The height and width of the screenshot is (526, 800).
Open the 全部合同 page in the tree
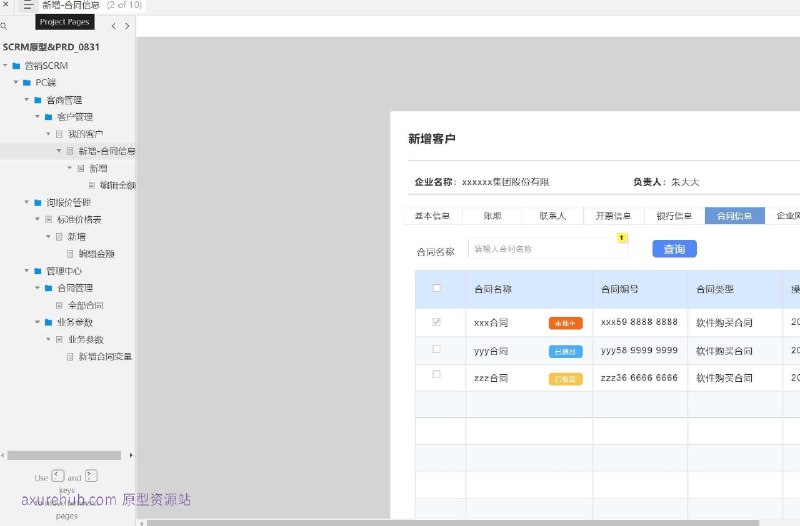[x=85, y=305]
